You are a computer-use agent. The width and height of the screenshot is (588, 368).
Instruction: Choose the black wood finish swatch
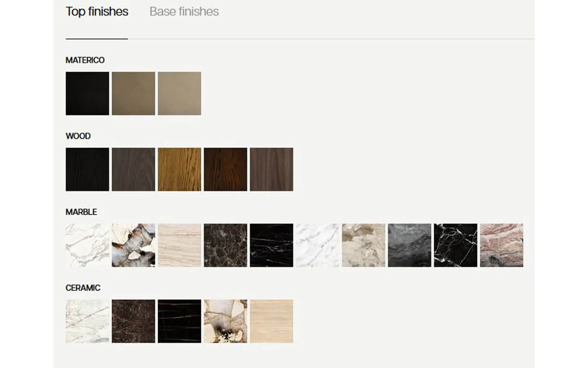[x=87, y=169]
